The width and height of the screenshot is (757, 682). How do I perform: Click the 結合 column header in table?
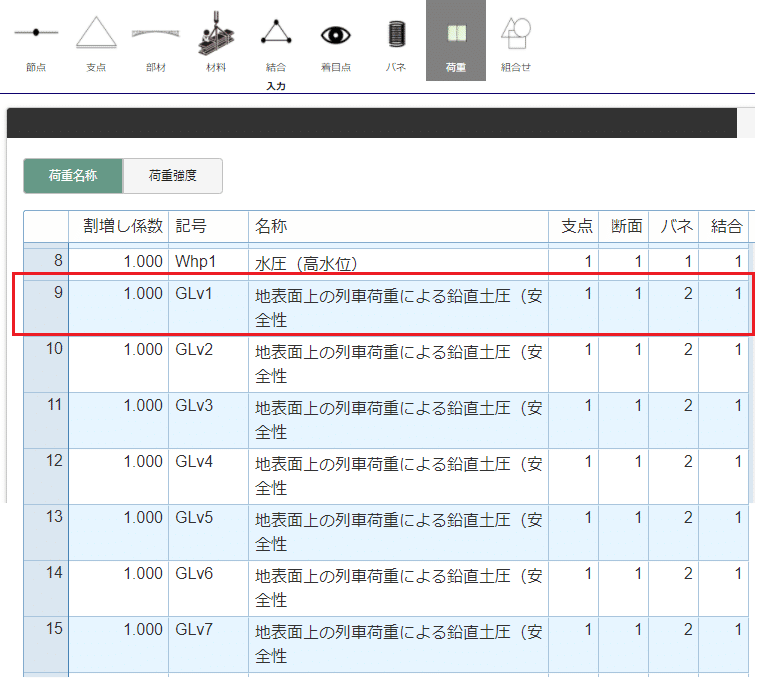724,226
